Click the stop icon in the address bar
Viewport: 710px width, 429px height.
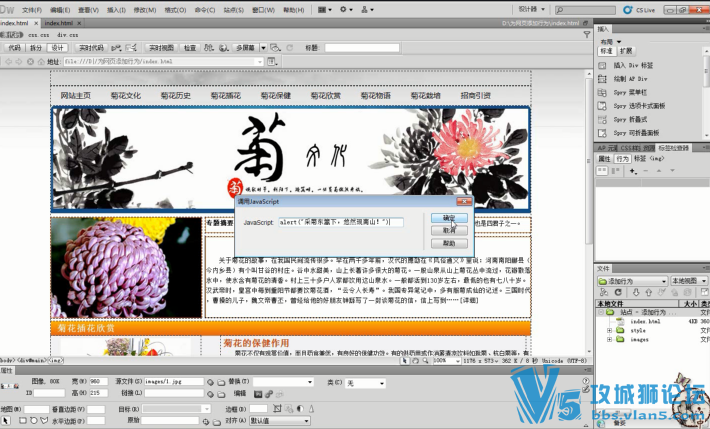tap(30, 62)
